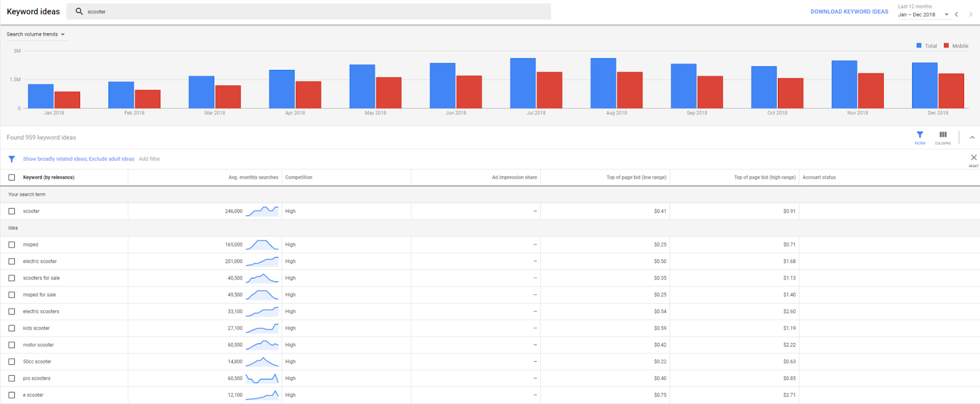
Task: Click the pro scooters trend sparkline
Action: pos(262,378)
